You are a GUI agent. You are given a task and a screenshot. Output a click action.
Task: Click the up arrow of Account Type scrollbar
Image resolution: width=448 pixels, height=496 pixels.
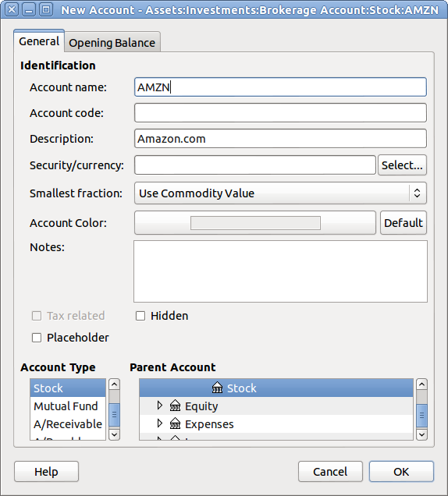[114, 384]
